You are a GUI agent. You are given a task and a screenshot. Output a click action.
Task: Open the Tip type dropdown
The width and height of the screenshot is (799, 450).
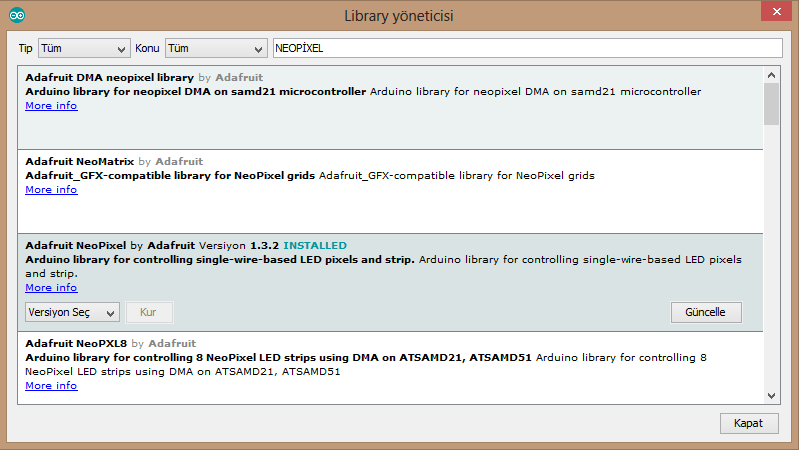84,48
